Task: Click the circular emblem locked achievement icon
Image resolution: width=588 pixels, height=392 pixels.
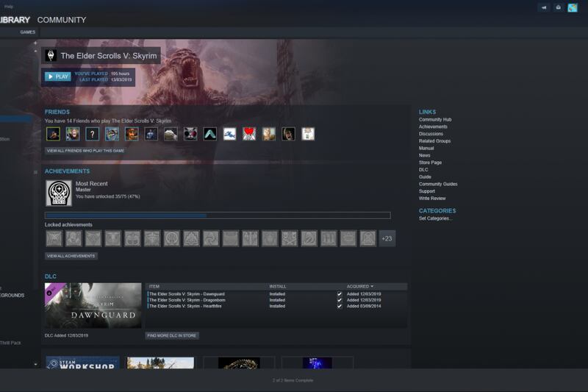Action: (x=172, y=238)
